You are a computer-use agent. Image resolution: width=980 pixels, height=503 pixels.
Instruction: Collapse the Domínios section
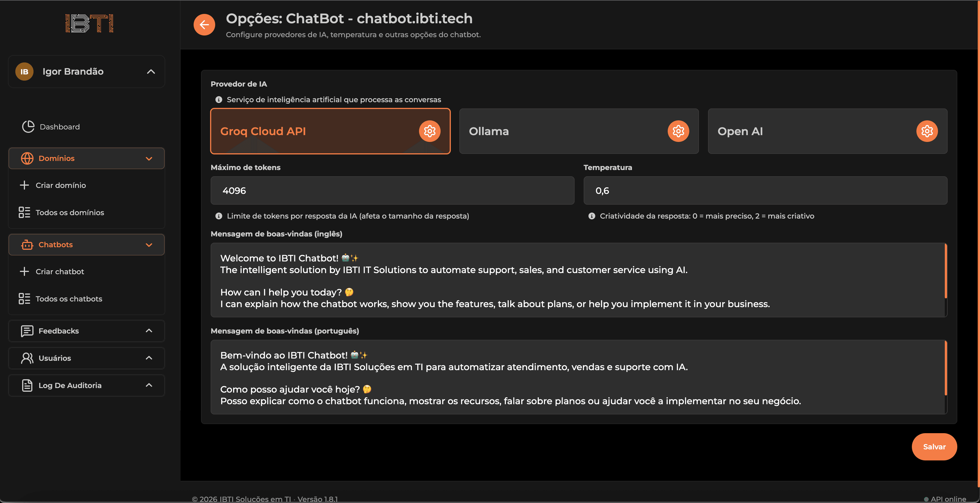click(149, 158)
